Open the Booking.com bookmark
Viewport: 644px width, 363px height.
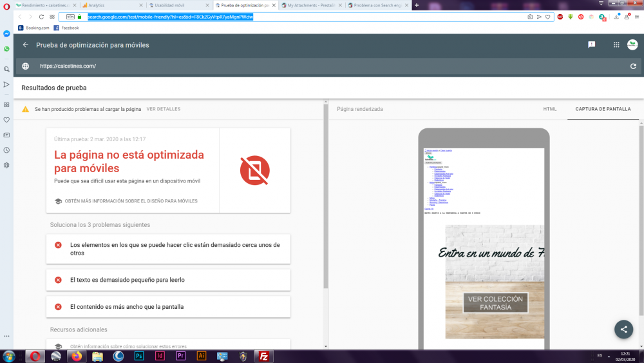tap(33, 28)
